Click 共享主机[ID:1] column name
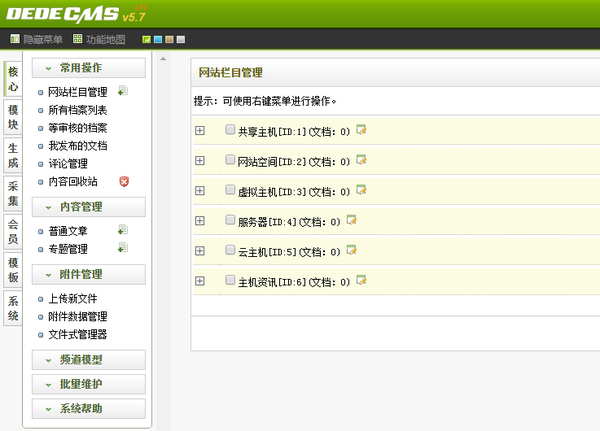The width and height of the screenshot is (600, 431). 272,132
